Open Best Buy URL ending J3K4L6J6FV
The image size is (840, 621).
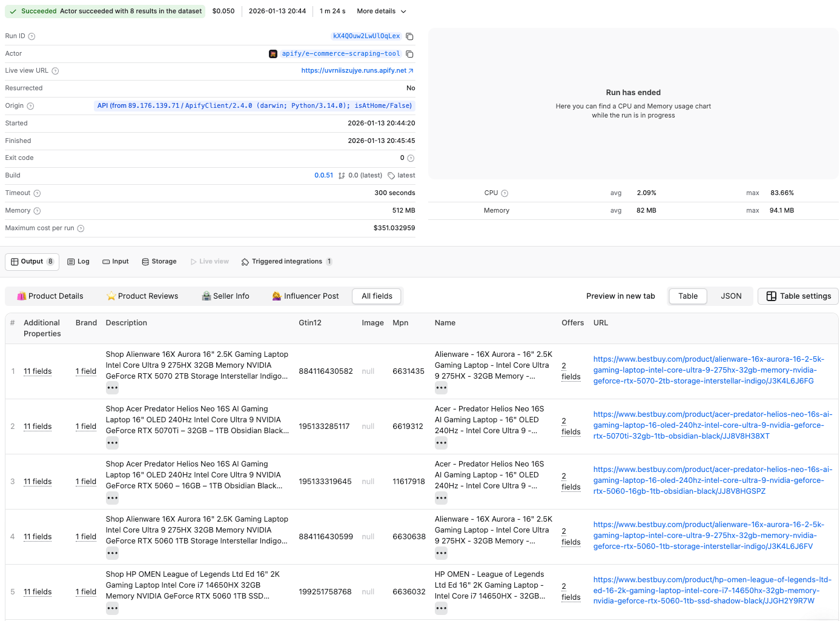(709, 536)
